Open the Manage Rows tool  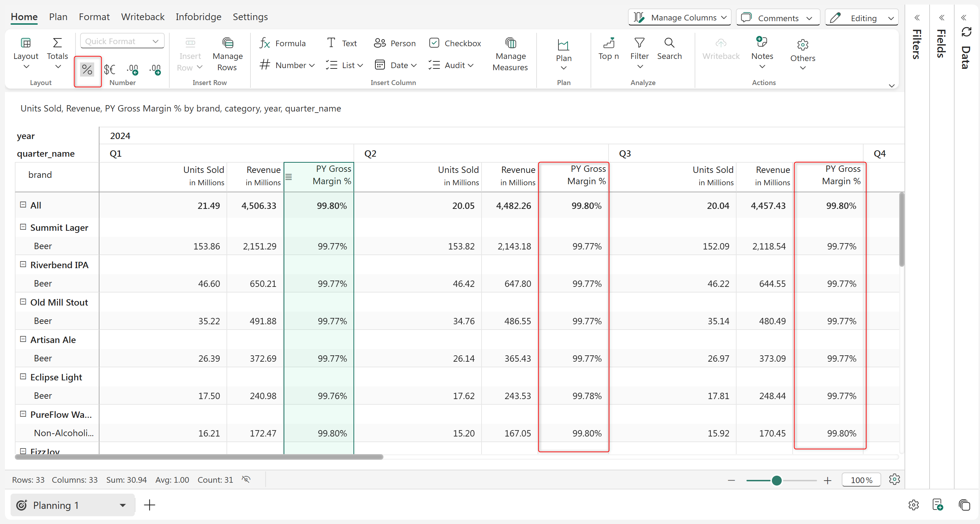(x=227, y=54)
